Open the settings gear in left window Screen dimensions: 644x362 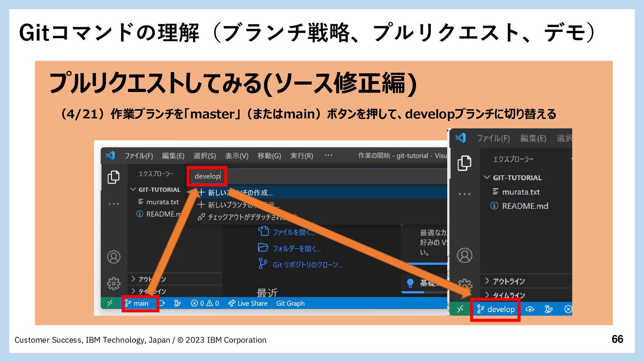pos(114,284)
